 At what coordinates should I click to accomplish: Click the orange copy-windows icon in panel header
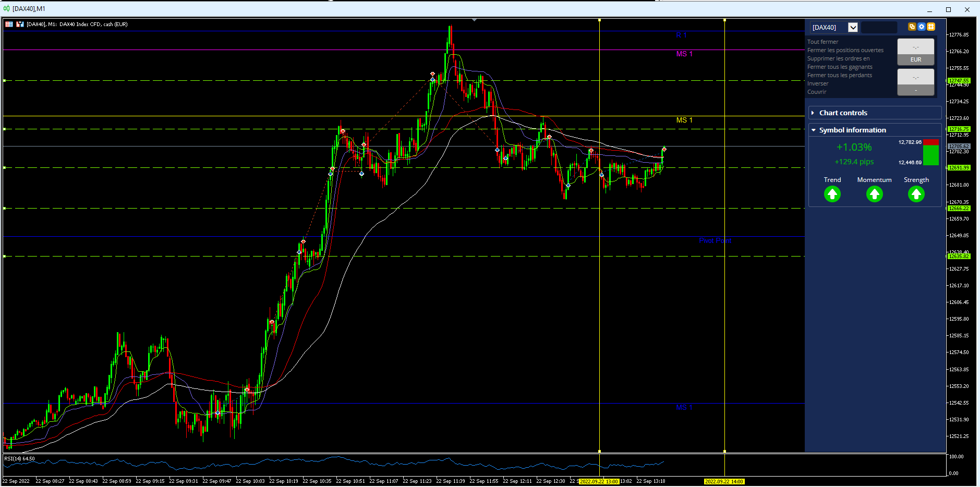pos(912,27)
